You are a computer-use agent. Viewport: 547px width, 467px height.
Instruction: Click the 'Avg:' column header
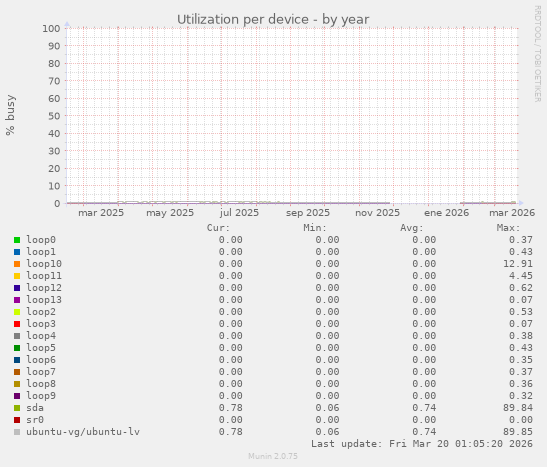(x=412, y=228)
